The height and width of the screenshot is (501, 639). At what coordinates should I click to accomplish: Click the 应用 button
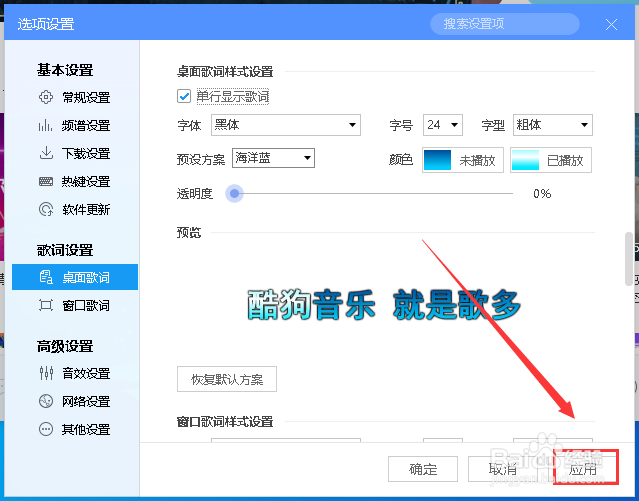583,469
